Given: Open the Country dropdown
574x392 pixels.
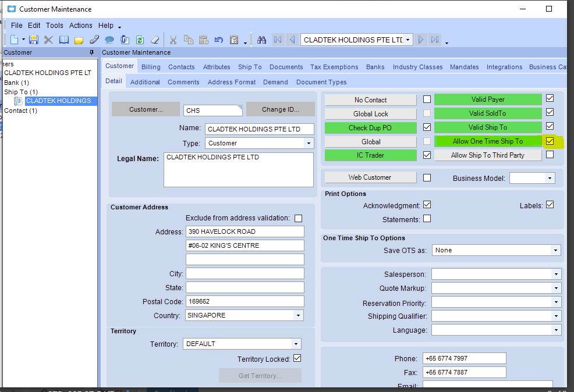Looking at the screenshot, I should (298, 316).
